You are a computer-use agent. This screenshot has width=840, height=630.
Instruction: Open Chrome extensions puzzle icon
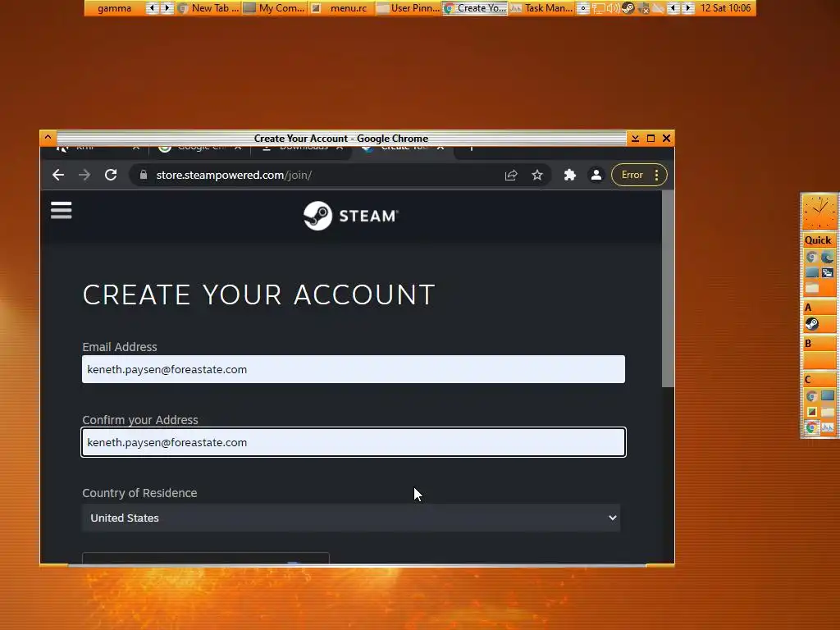[x=570, y=175]
